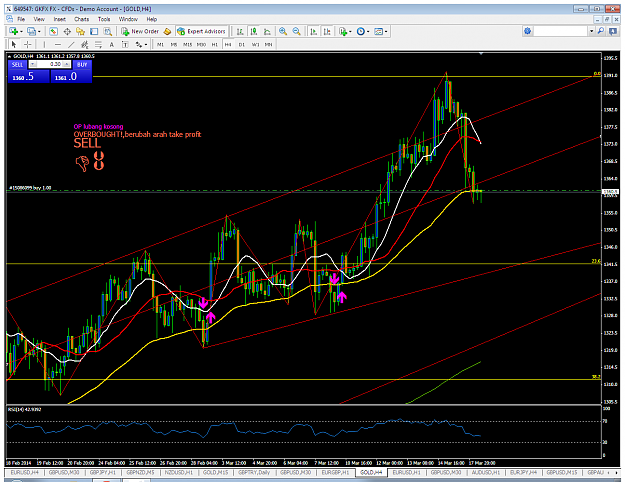Switch to the GOLD,M15 chart tab

click(215, 472)
